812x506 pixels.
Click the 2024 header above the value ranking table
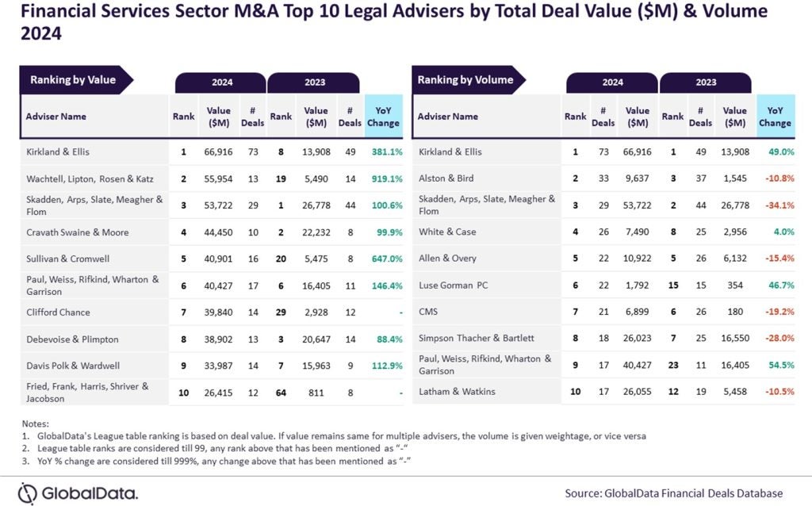click(x=221, y=82)
